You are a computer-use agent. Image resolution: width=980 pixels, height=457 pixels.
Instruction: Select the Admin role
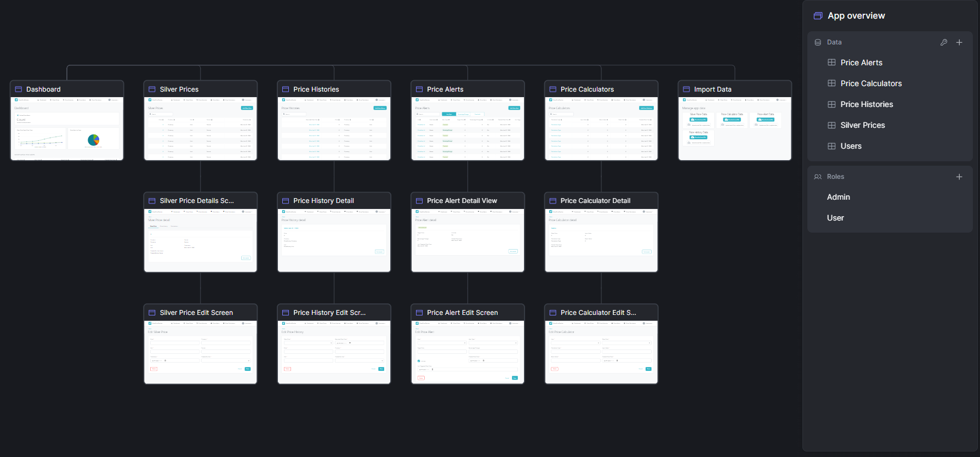point(838,197)
